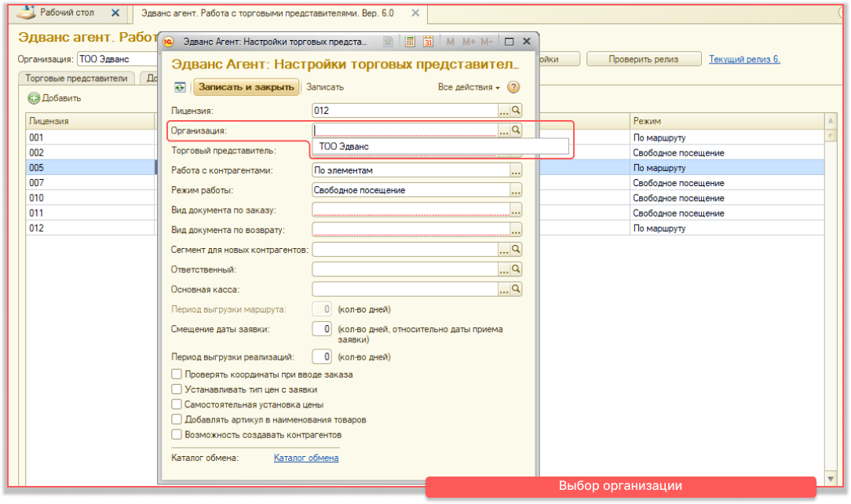851x504 pixels.
Task: Click the magnifier icon in the Основная касса field
Action: (x=516, y=289)
